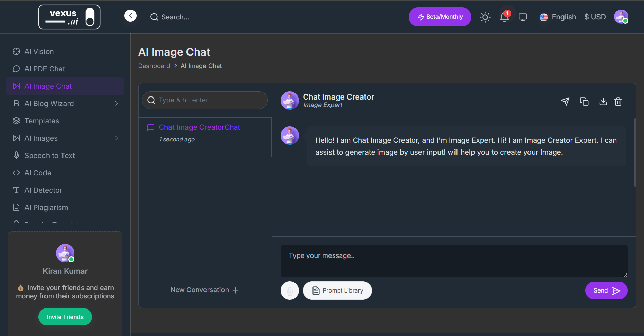Download chat with download icon
The image size is (644, 336).
(x=603, y=101)
